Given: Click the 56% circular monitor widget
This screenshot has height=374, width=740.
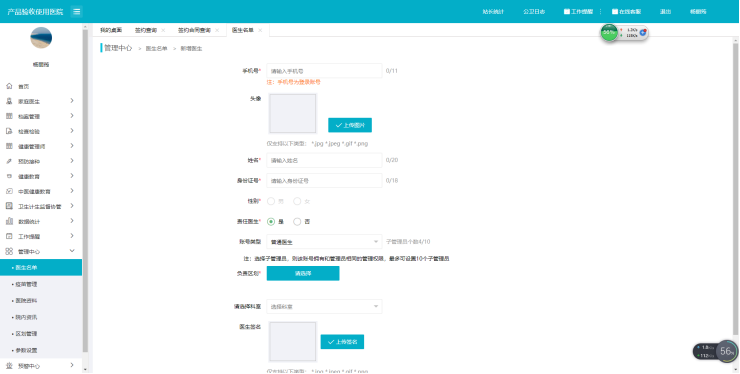Looking at the screenshot, I should (x=726, y=351).
